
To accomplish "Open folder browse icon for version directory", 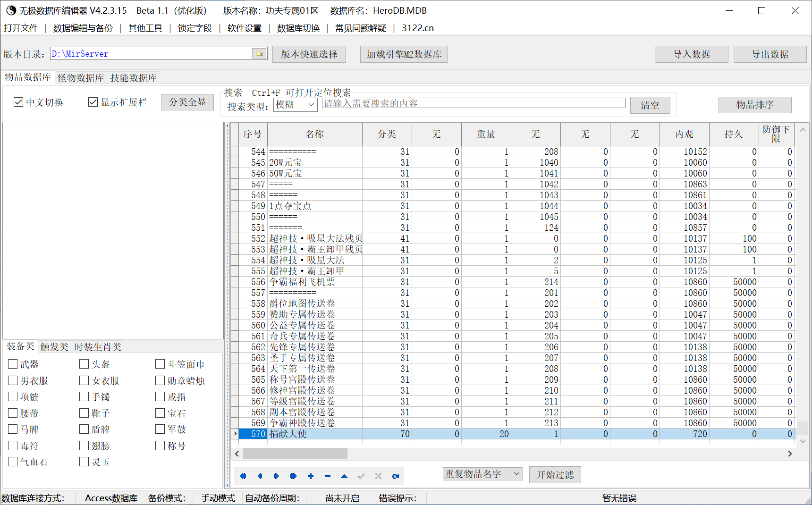I will point(259,54).
